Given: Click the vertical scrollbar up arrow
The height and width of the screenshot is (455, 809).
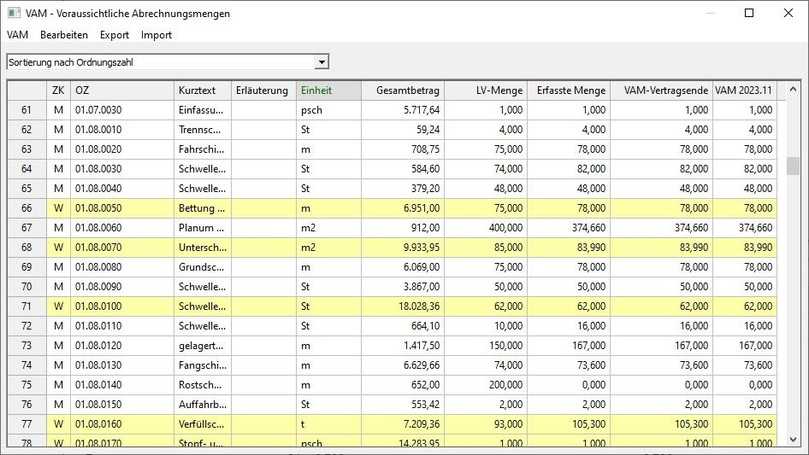Looking at the screenshot, I should [793, 90].
